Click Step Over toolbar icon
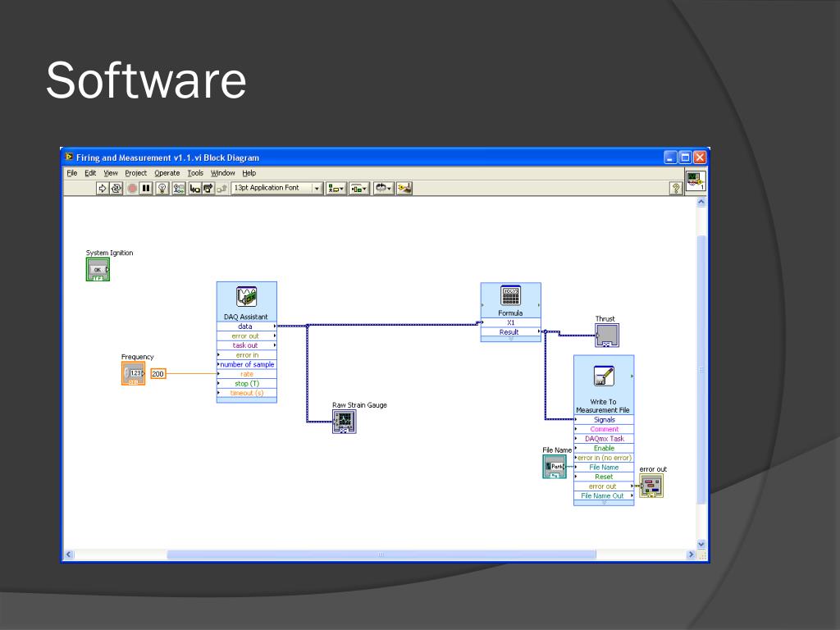840x630 pixels. click(208, 188)
